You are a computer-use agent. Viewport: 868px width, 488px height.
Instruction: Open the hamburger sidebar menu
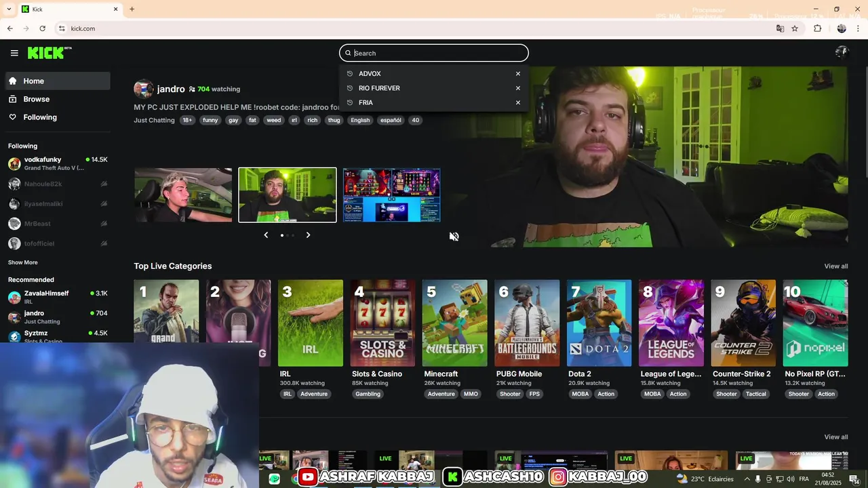pyautogui.click(x=14, y=53)
